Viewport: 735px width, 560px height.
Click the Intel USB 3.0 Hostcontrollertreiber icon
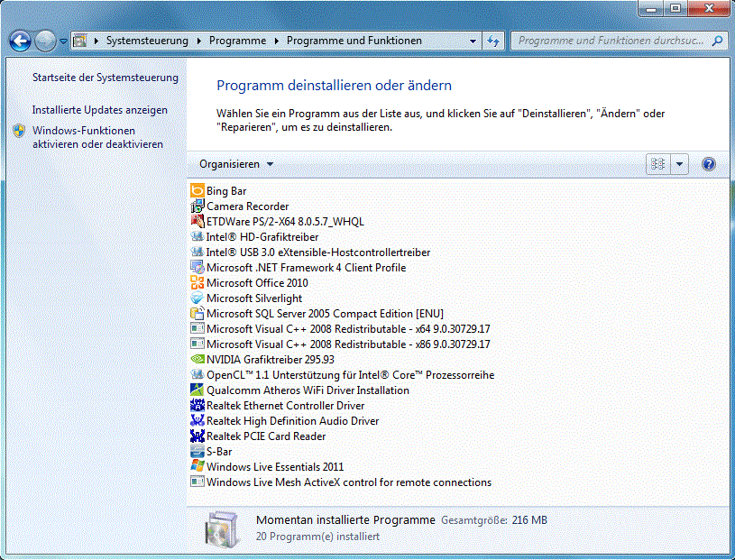(198, 252)
